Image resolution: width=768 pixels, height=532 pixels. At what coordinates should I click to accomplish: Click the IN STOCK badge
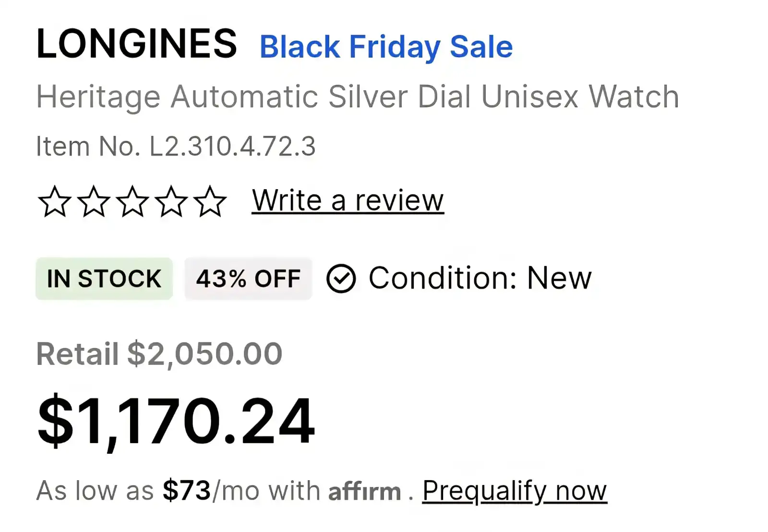(104, 278)
